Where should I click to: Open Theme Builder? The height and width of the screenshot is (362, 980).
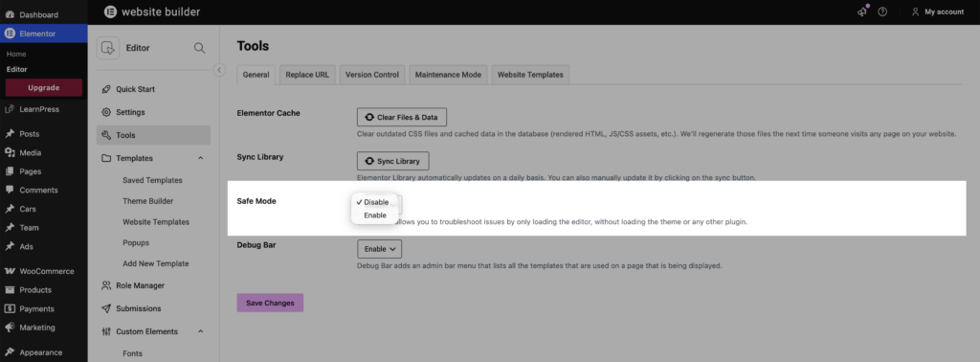(148, 201)
